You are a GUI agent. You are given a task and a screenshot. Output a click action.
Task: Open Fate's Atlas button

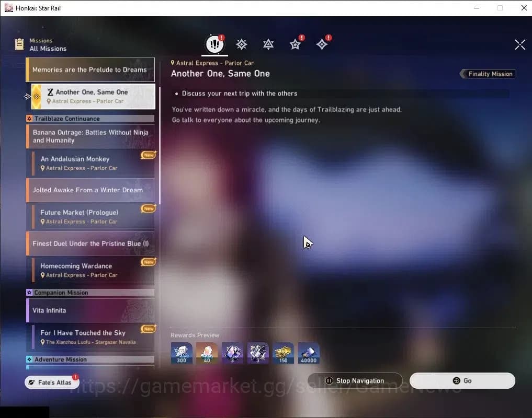pyautogui.click(x=52, y=382)
